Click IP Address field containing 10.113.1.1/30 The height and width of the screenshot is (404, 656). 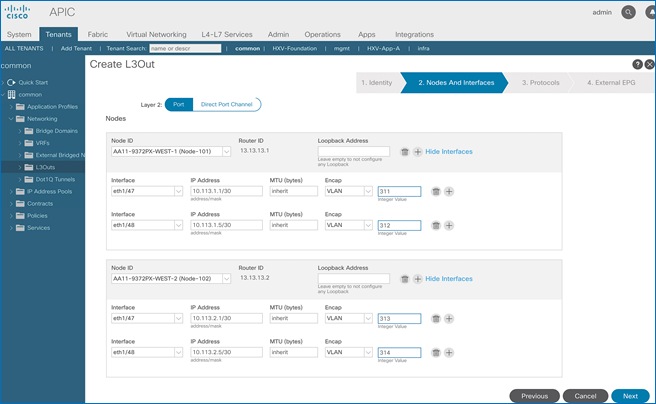coord(226,191)
